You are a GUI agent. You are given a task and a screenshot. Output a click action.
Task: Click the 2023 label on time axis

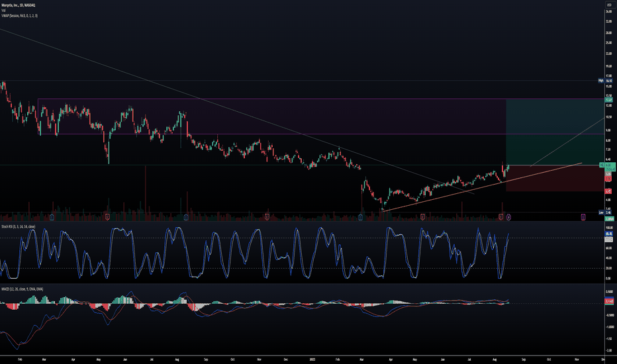click(312, 359)
